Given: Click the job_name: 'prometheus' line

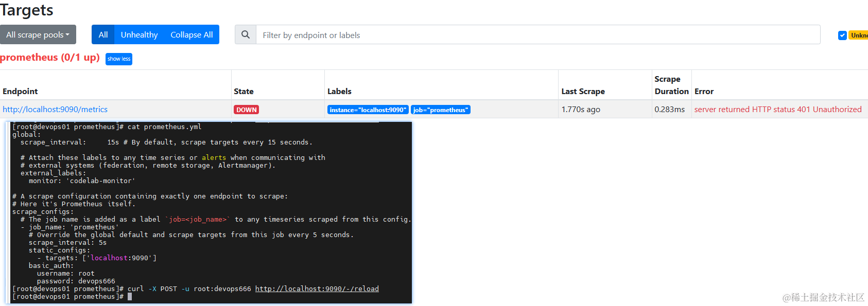Looking at the screenshot, I should [x=70, y=227].
